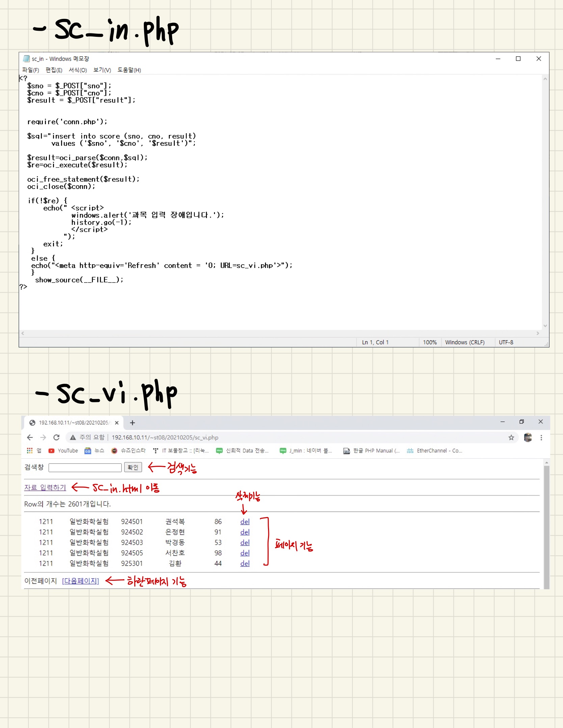Open the EtherChannel bookmark
The width and height of the screenshot is (563, 728).
(x=434, y=451)
